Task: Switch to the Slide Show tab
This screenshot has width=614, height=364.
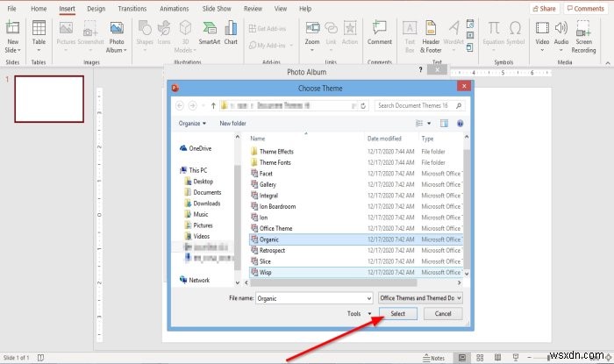Action: (x=217, y=8)
